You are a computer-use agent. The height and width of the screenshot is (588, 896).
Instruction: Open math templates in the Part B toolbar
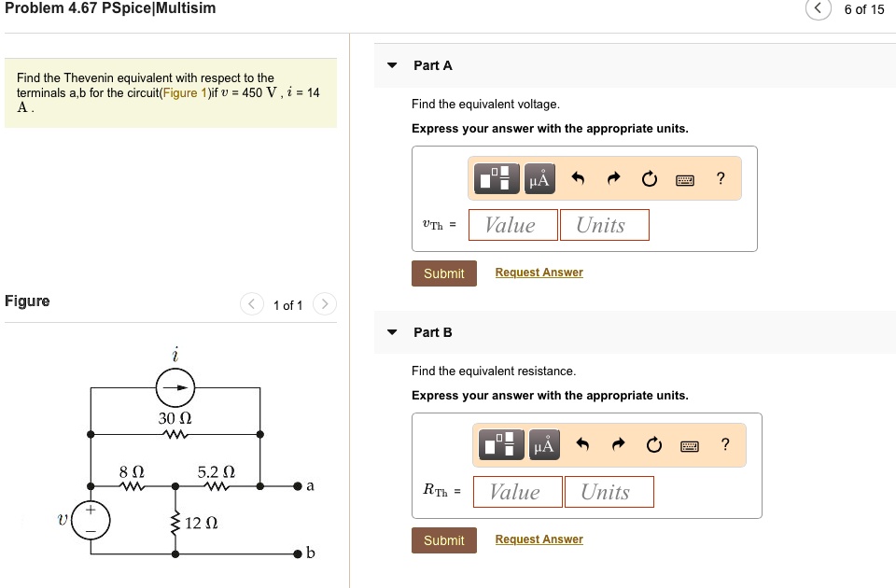click(500, 445)
